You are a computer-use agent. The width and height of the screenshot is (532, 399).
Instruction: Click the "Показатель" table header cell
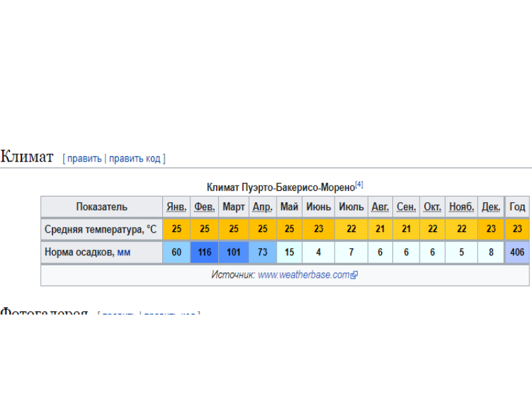pyautogui.click(x=102, y=207)
